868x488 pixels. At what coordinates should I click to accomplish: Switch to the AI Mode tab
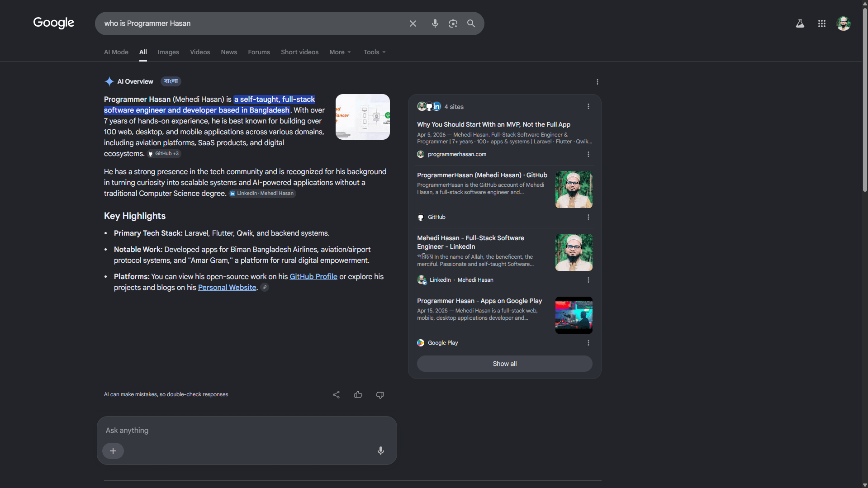coord(116,52)
